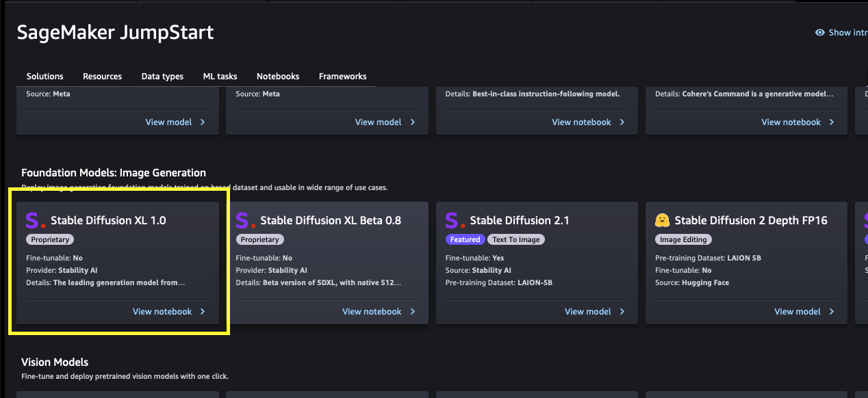Open View notebook for the best-in-class instruction-following model
The image size is (868, 398).
click(x=582, y=122)
